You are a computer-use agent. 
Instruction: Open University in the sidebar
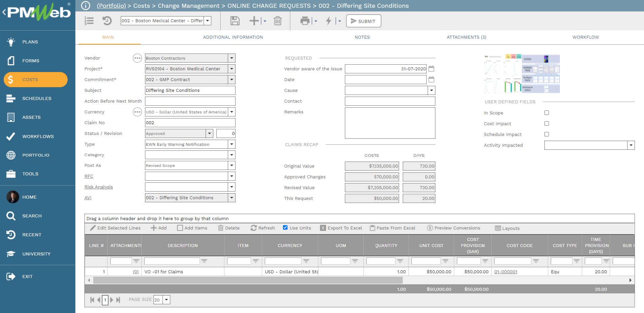(x=36, y=254)
